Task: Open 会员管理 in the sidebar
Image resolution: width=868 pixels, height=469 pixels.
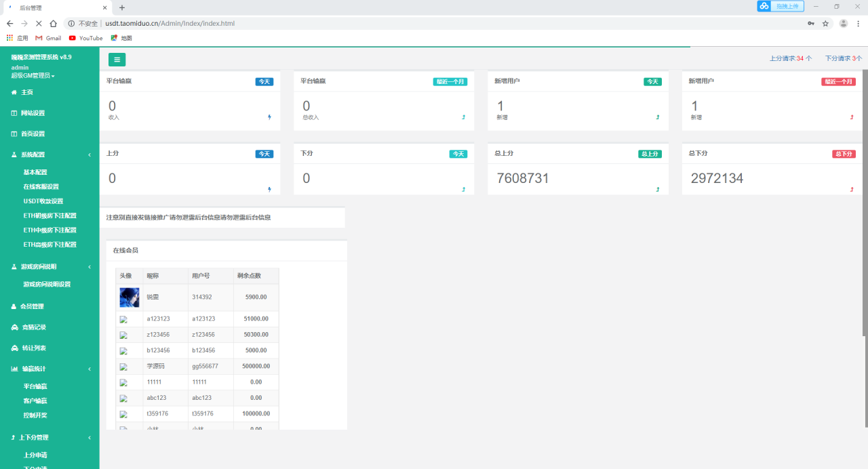Action: [x=31, y=306]
